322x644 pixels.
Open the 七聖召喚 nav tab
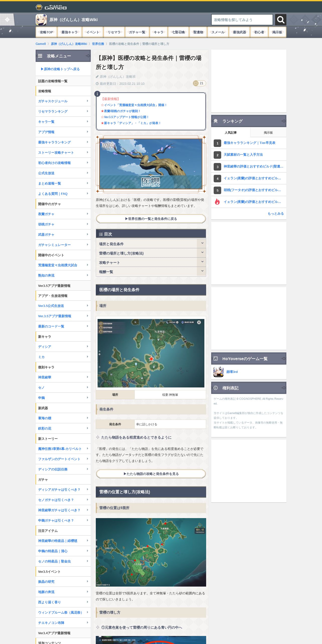[178, 32]
